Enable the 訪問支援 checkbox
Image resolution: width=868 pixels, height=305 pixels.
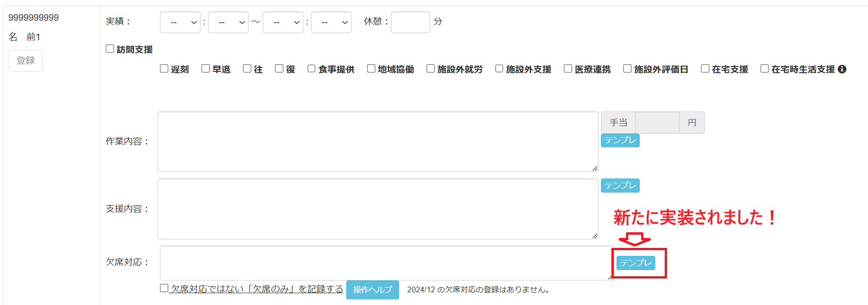pyautogui.click(x=110, y=49)
